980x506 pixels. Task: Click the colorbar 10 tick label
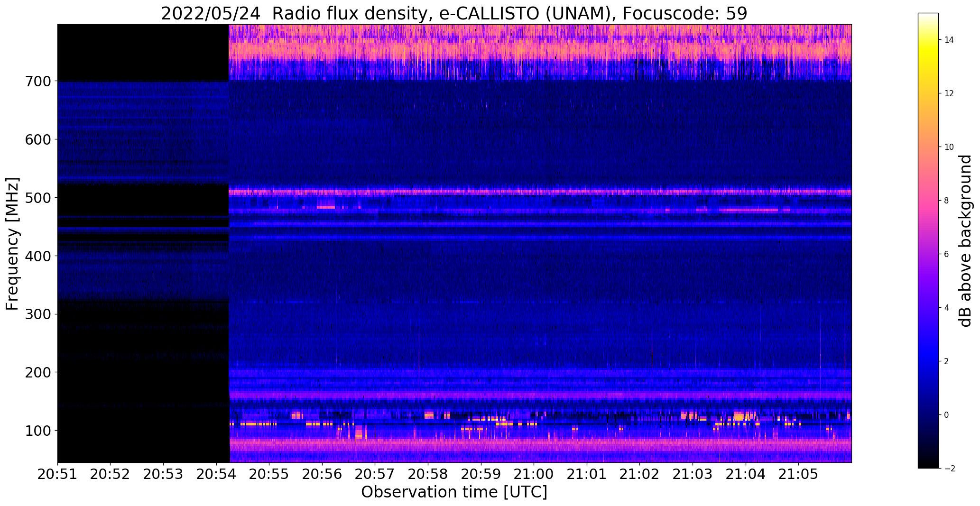point(949,147)
